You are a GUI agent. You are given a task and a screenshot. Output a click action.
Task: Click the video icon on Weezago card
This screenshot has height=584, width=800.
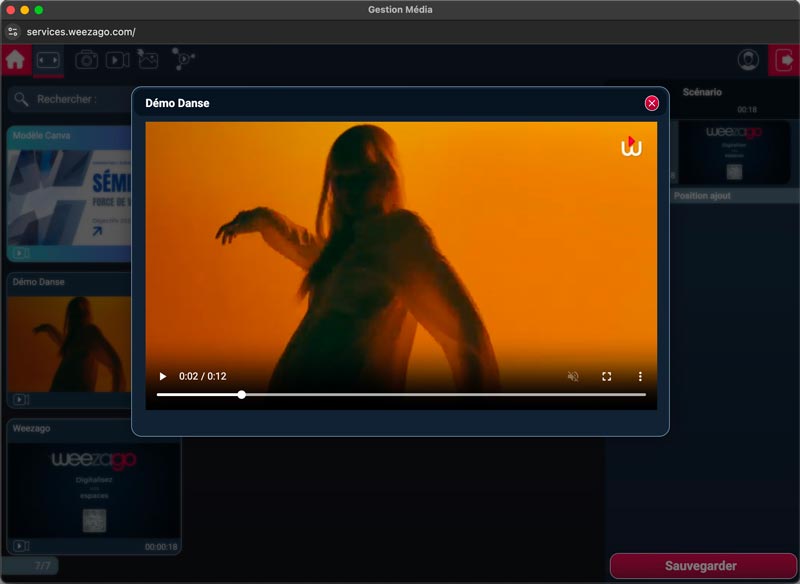21,546
